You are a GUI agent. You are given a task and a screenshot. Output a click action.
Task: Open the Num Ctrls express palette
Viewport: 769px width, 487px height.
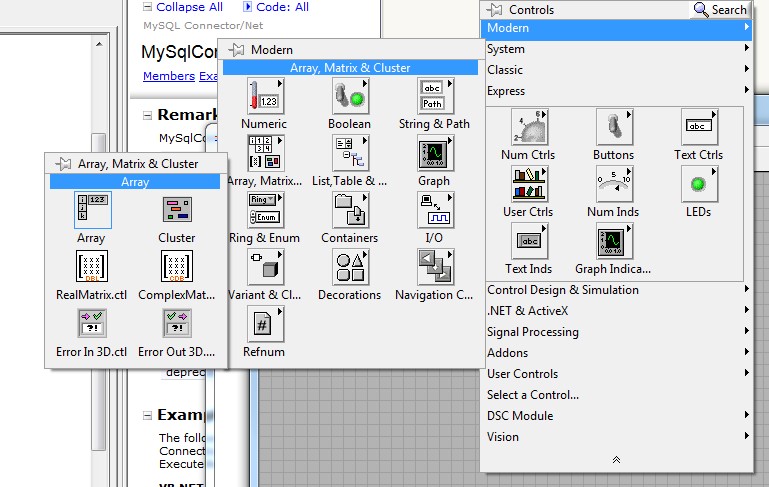coord(529,127)
